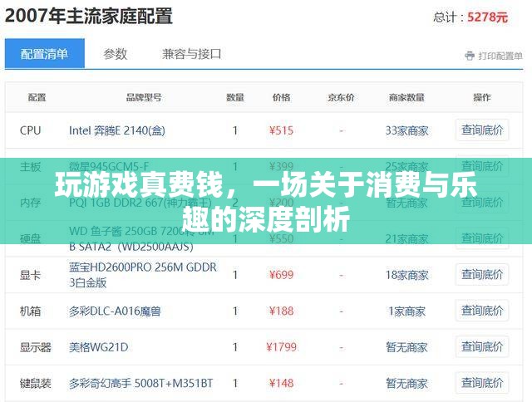Click the 2007年主流家庭配置 page title
Screen dimensions: 532x402
coord(89,16)
